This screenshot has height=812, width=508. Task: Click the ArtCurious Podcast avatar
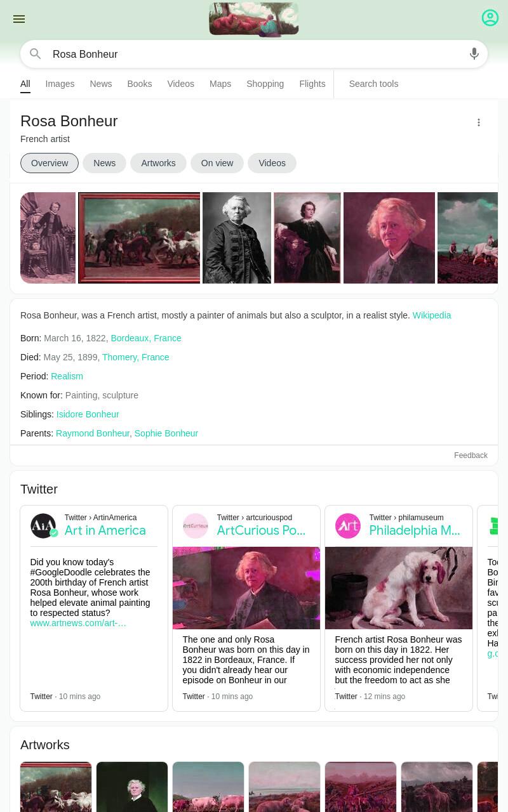pos(196,526)
